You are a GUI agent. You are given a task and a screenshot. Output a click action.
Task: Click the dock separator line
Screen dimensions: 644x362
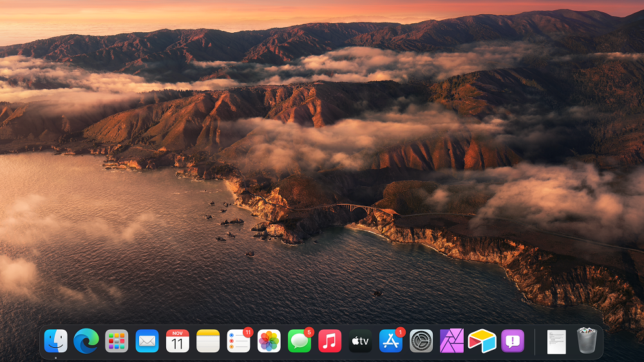coord(535,341)
